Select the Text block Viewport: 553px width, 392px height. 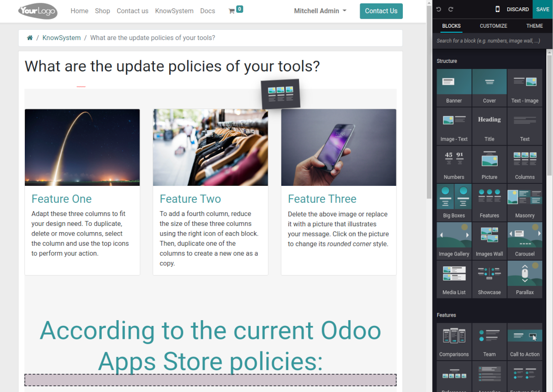(525, 126)
